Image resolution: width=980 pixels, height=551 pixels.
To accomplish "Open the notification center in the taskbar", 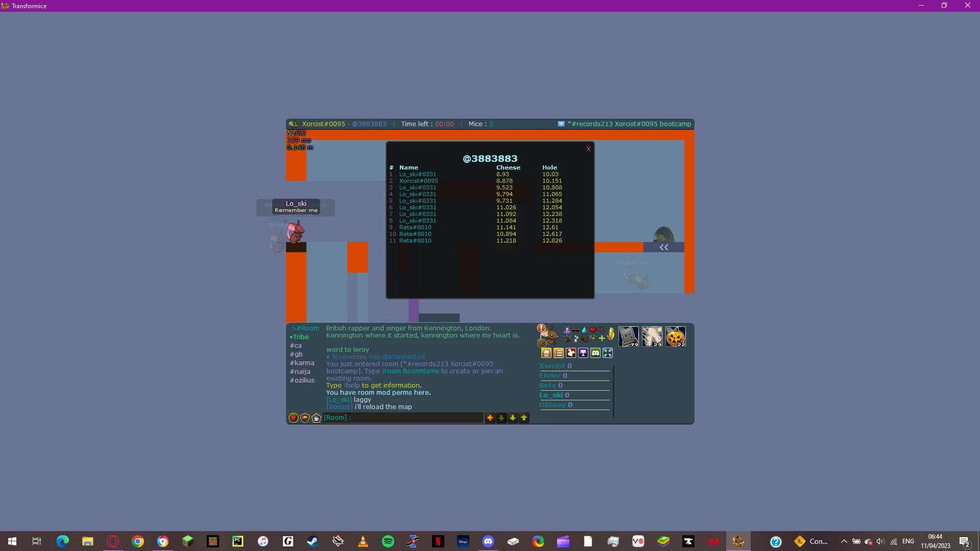I will (x=965, y=541).
